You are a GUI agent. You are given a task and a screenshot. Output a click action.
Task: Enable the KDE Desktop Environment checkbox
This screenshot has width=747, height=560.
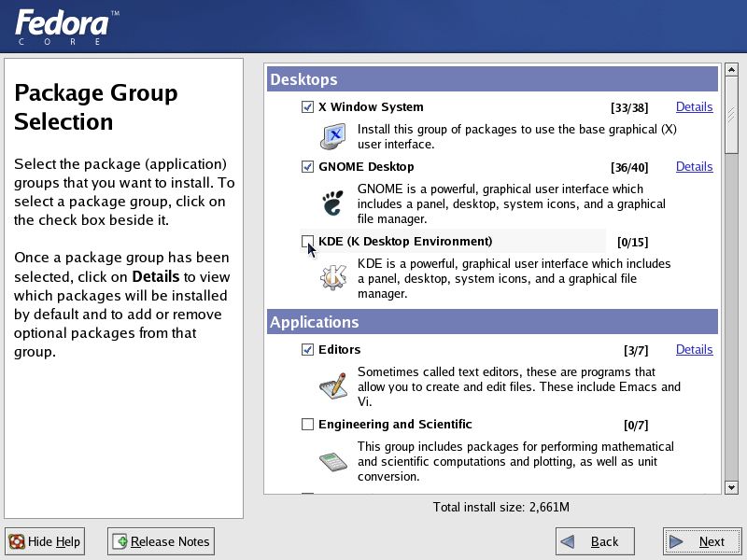click(x=308, y=242)
